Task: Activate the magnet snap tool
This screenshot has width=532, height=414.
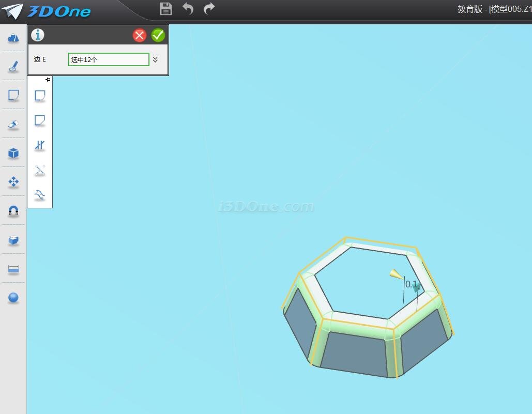Action: [13, 211]
